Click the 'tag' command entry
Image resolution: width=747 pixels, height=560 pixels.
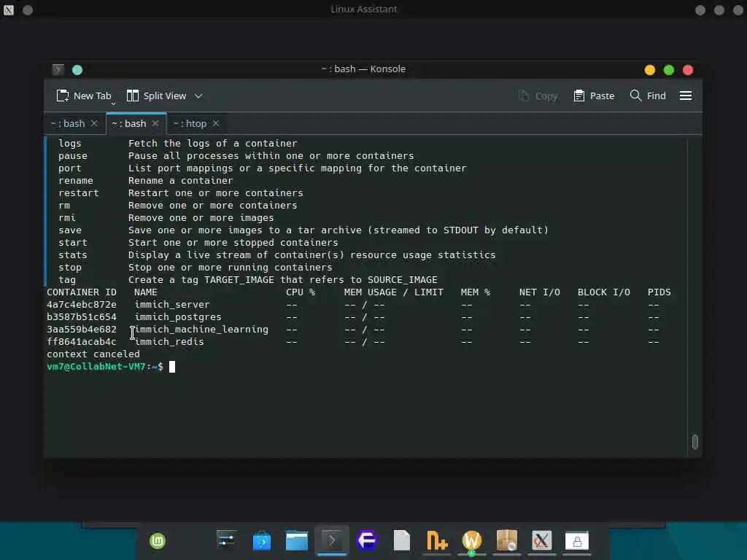67,279
